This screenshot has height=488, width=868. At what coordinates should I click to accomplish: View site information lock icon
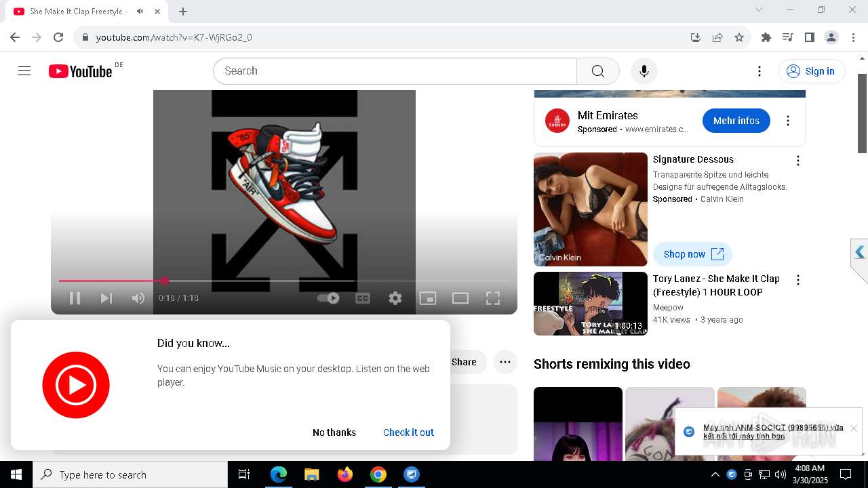click(85, 37)
